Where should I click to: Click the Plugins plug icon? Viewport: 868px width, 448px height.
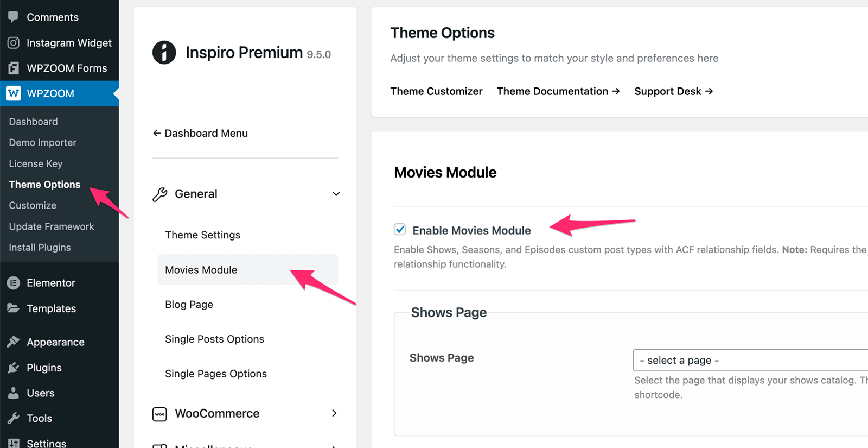(x=14, y=368)
